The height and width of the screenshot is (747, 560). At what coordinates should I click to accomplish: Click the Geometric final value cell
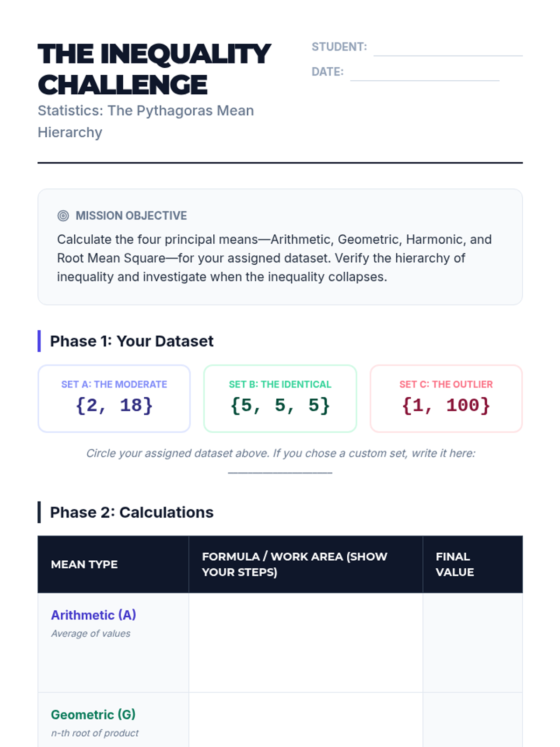coord(472,721)
